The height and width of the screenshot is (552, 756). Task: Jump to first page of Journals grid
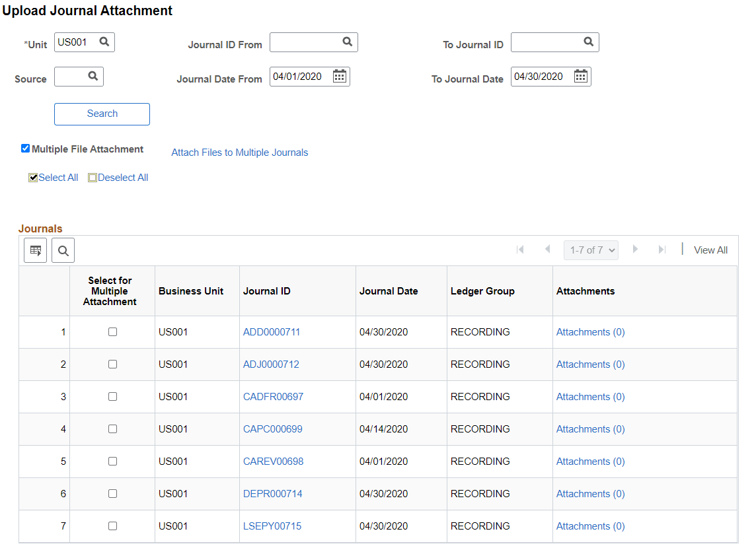(520, 250)
